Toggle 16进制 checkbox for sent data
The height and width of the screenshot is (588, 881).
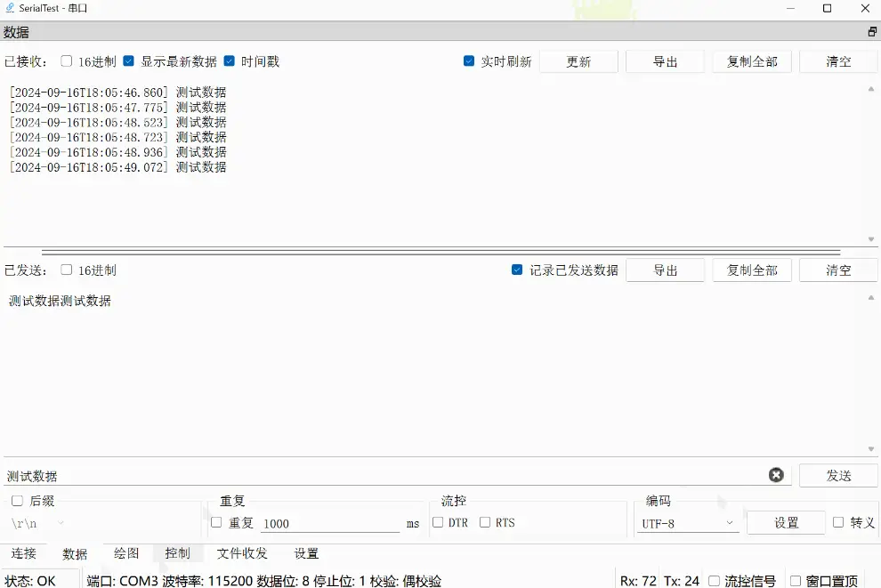tap(67, 270)
